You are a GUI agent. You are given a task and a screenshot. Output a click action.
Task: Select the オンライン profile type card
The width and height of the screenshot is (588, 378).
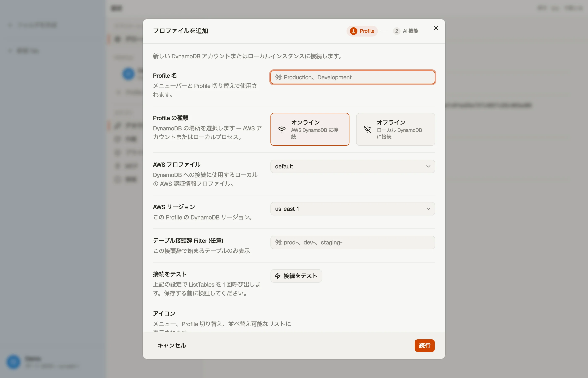coord(310,129)
